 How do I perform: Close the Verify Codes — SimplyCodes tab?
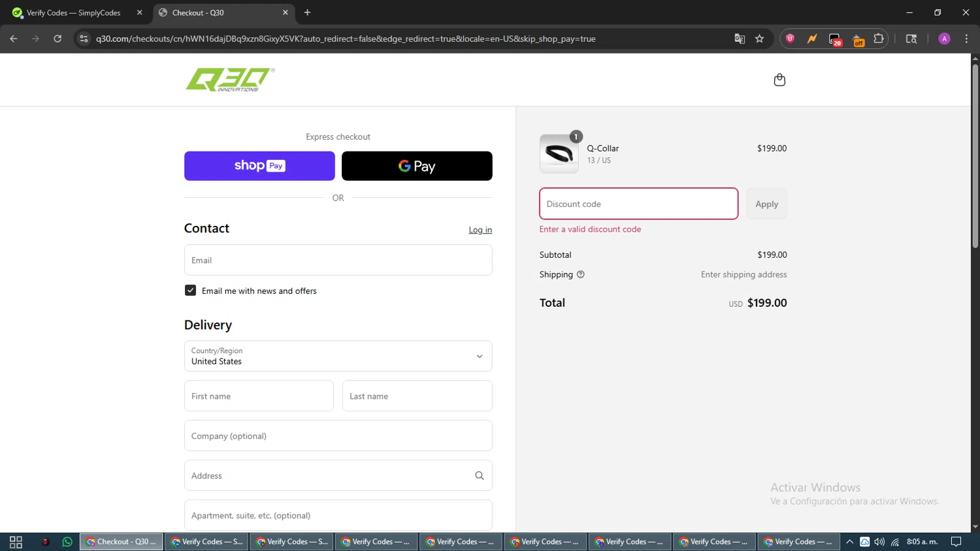(x=139, y=12)
